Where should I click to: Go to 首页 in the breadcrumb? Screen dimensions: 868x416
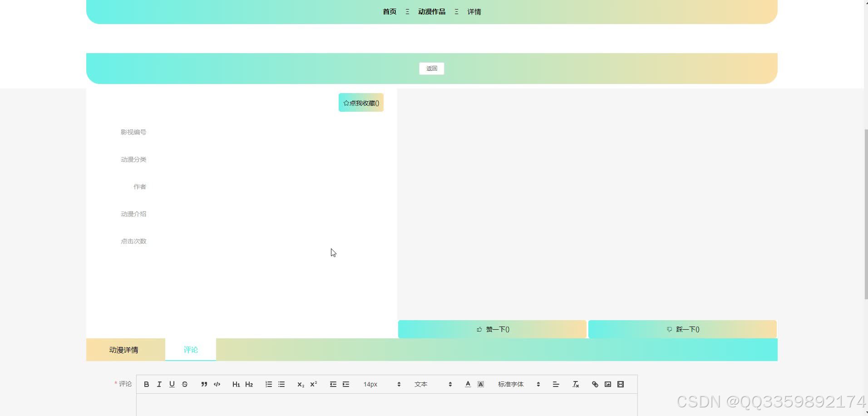(390, 12)
